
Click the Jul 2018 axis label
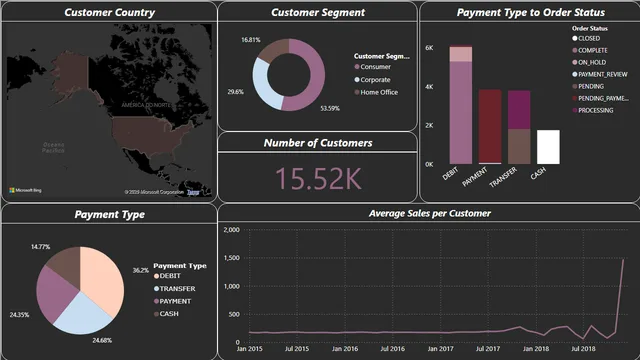coord(583,349)
